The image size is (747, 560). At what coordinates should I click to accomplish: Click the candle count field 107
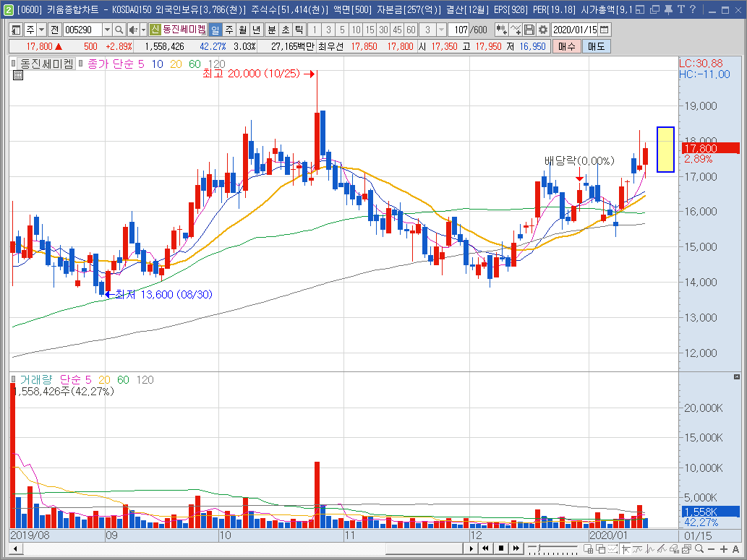click(459, 30)
